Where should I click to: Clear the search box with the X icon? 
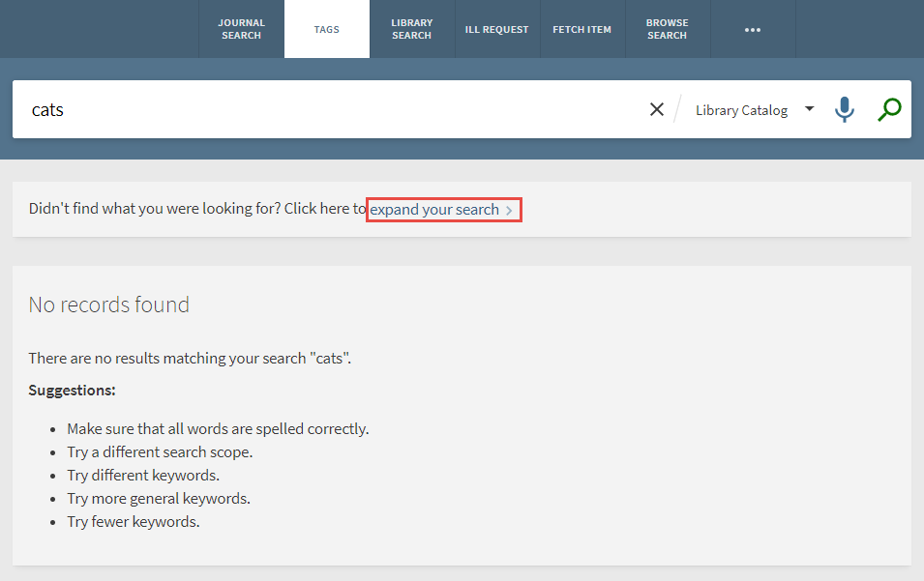click(x=656, y=110)
